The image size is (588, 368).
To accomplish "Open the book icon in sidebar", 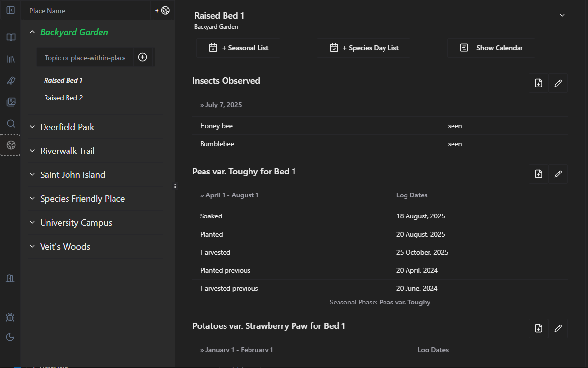I will coord(10,38).
